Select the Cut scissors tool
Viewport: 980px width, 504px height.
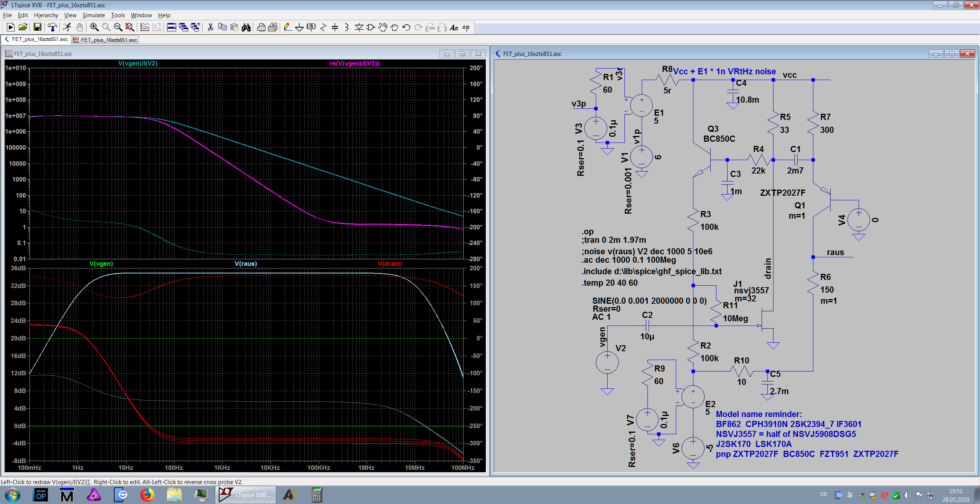[x=210, y=27]
